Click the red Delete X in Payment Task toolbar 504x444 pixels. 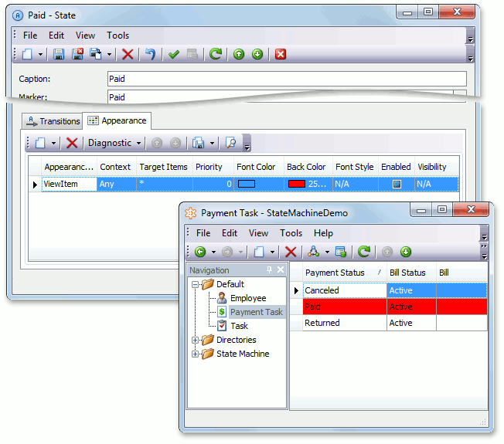tap(291, 252)
